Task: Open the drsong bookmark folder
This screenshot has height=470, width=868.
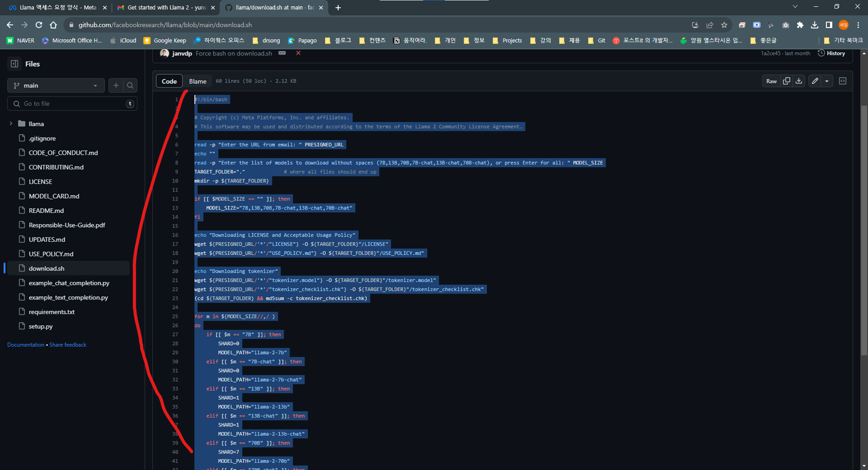Action: (x=266, y=41)
